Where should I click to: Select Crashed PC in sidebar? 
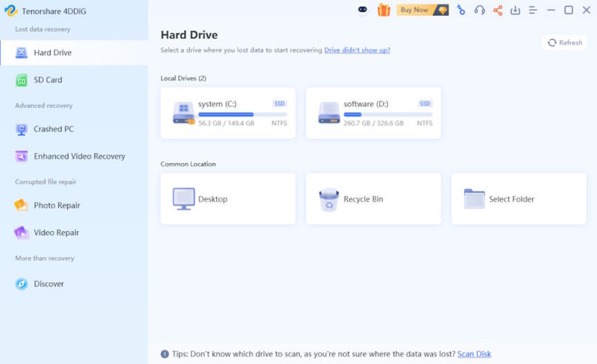(x=53, y=129)
